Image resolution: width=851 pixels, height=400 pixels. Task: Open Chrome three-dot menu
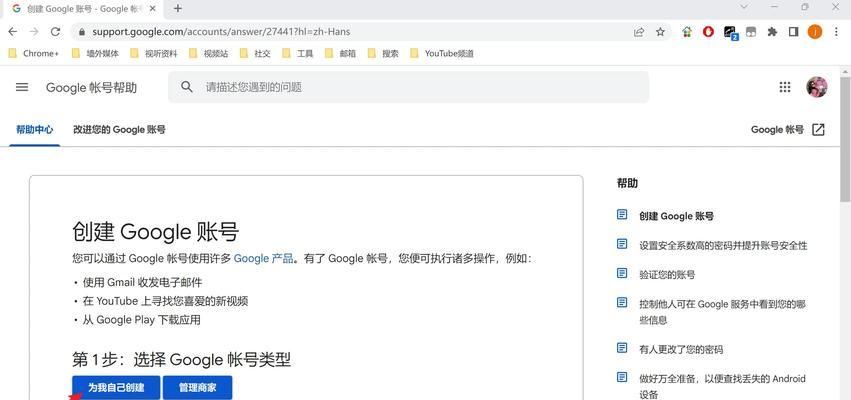click(836, 32)
